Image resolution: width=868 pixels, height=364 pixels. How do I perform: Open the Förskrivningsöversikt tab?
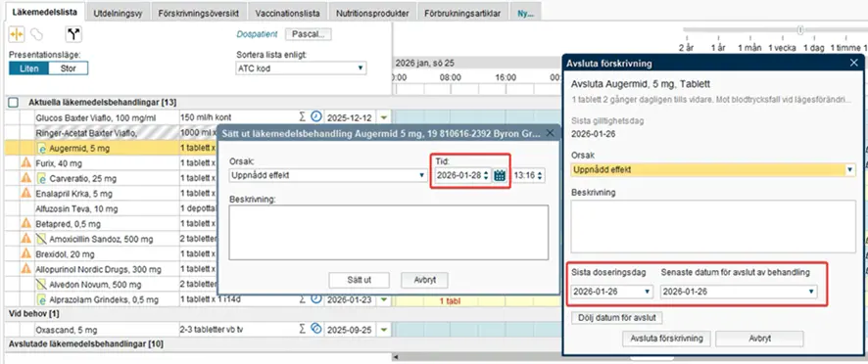click(198, 13)
